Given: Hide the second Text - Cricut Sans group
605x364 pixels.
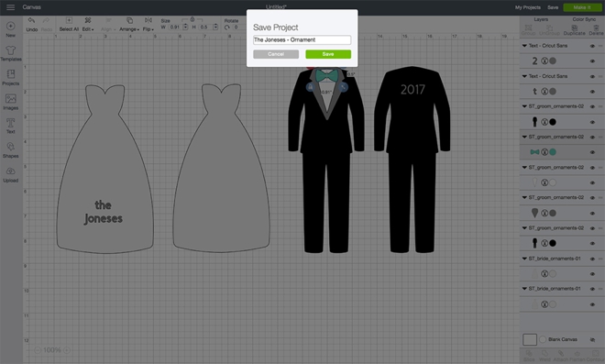Looking at the screenshot, I should [592, 76].
